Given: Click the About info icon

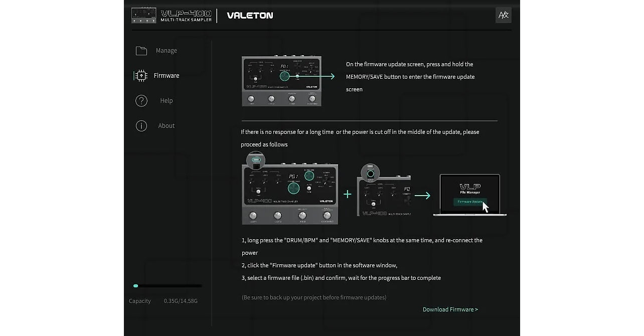Looking at the screenshot, I should 141,126.
